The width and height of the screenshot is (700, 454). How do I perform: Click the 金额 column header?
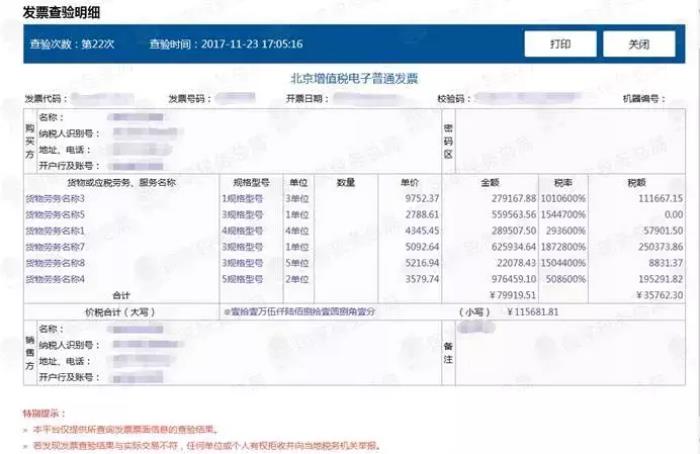490,182
